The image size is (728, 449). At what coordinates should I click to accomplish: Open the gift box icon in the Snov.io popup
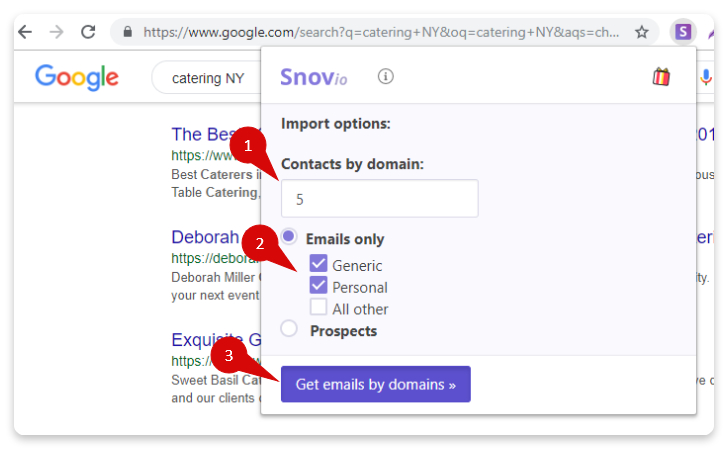[x=661, y=77]
